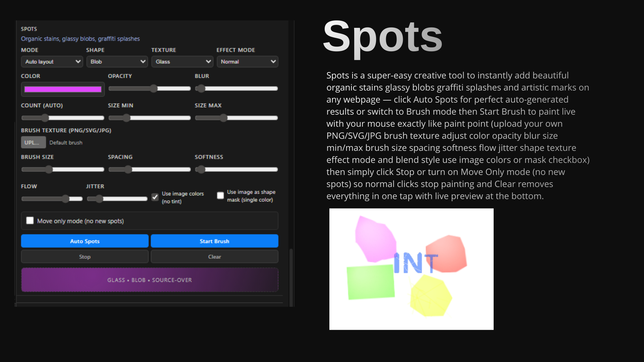Click the Auto Spots button
The image size is (644, 362).
pyautogui.click(x=85, y=241)
